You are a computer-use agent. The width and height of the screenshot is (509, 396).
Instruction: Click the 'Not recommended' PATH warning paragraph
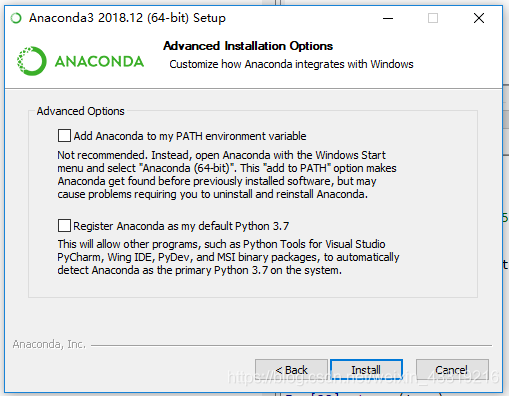tap(227, 175)
